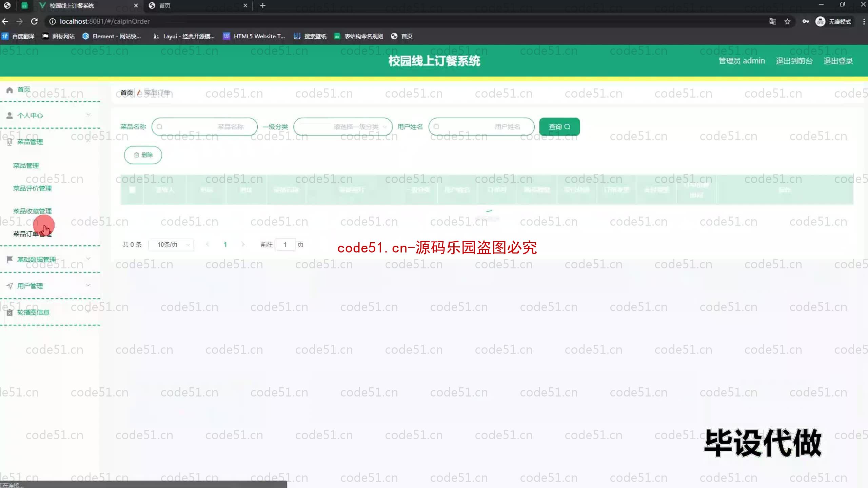Click 退出登录 to log out

click(838, 61)
